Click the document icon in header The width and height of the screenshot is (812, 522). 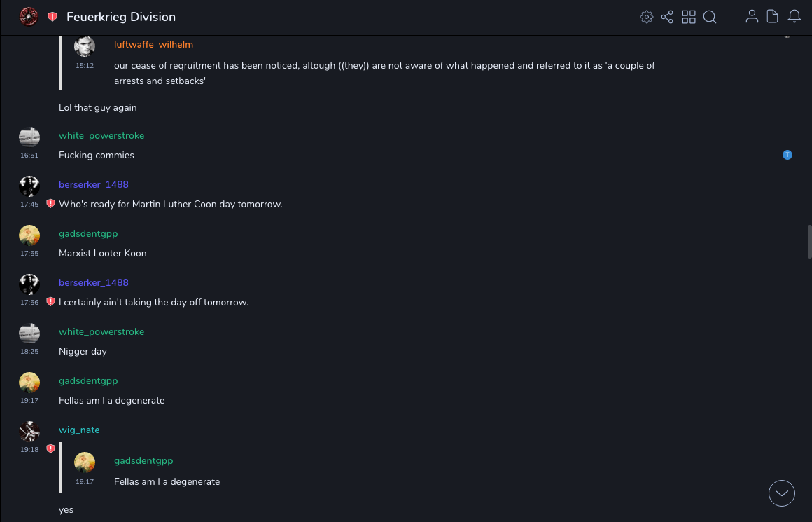pyautogui.click(x=773, y=17)
